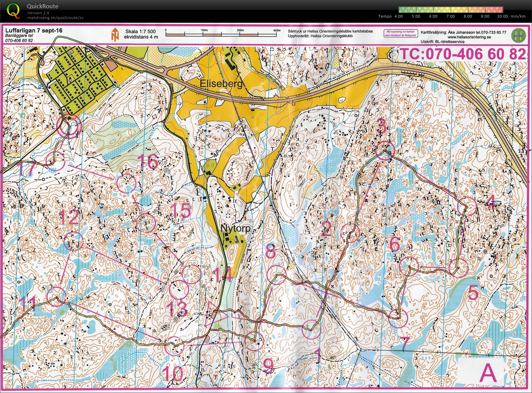
Task: Click the 'Tempo' legend label
Action: [385, 16]
